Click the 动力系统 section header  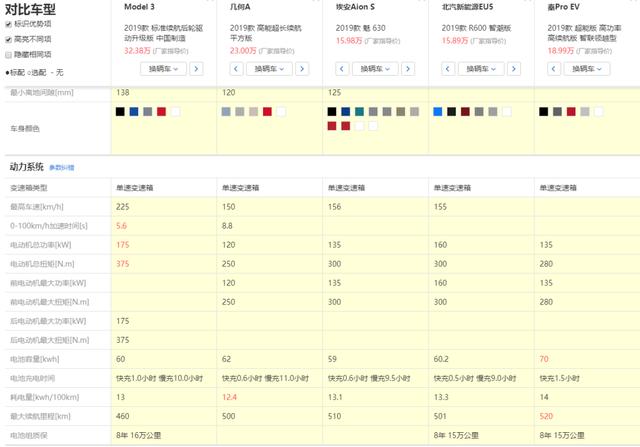coord(26,167)
